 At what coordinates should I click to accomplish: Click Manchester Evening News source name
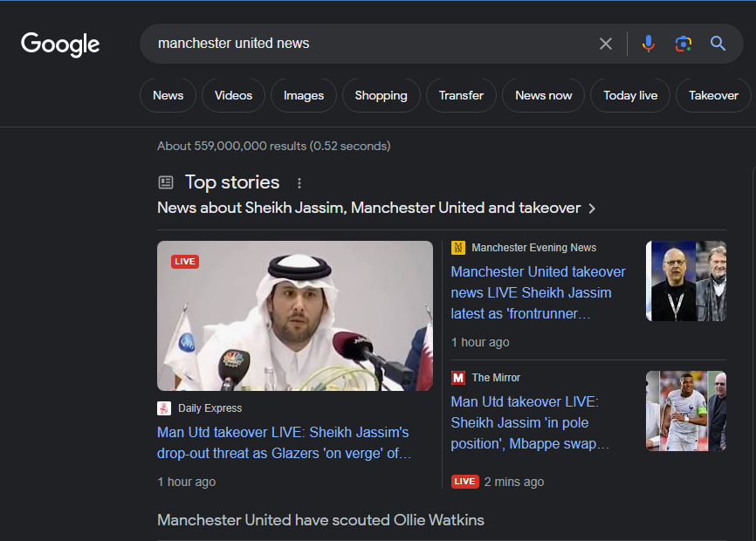533,248
